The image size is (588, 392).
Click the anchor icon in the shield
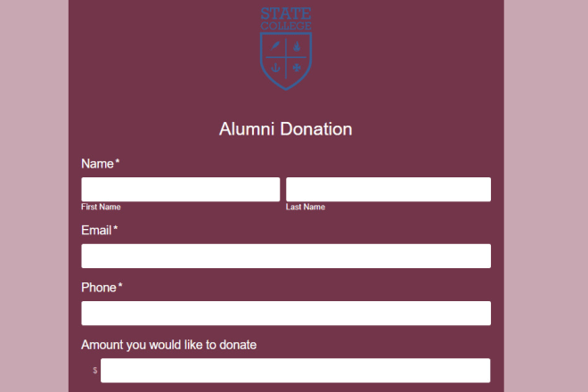pos(275,68)
